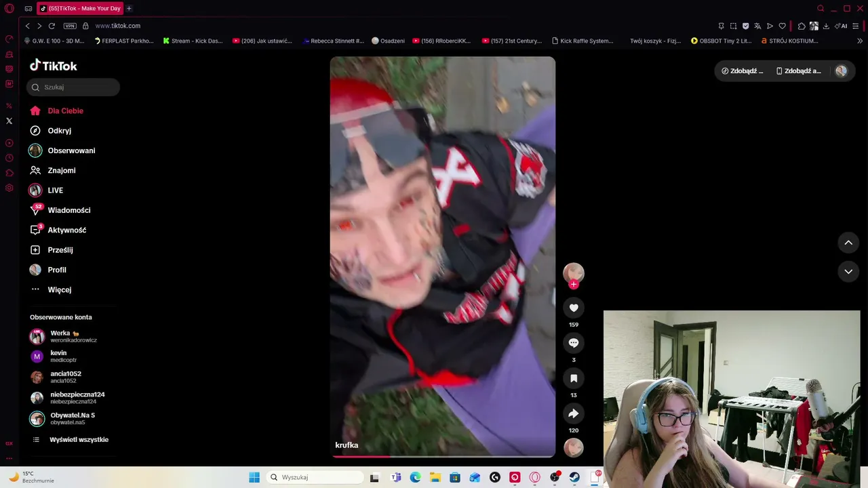Reload the page in the browser toolbar
This screenshot has height=488, width=868.
(52, 26)
